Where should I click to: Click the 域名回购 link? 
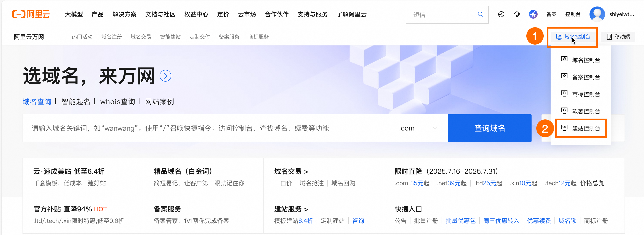[x=343, y=183]
